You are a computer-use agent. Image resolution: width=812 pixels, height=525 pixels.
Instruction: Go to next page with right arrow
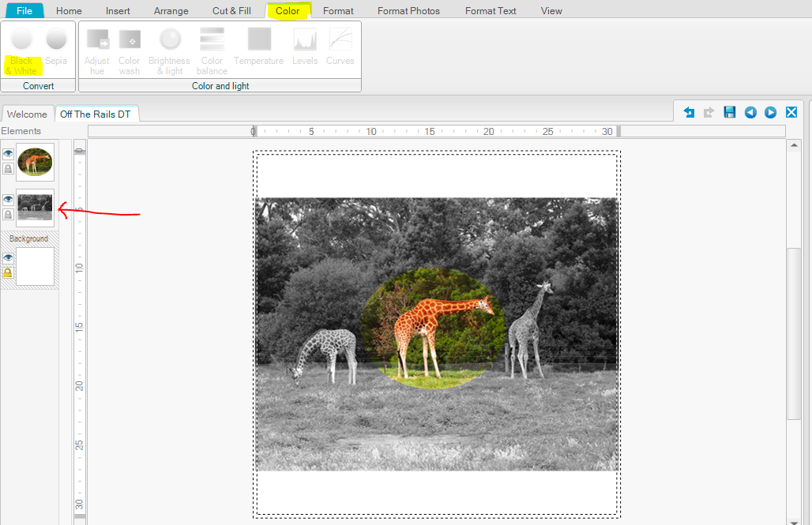click(771, 112)
